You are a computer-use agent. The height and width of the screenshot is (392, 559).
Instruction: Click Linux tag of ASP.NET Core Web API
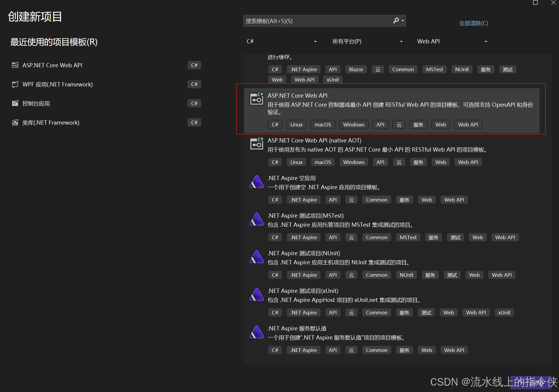296,125
